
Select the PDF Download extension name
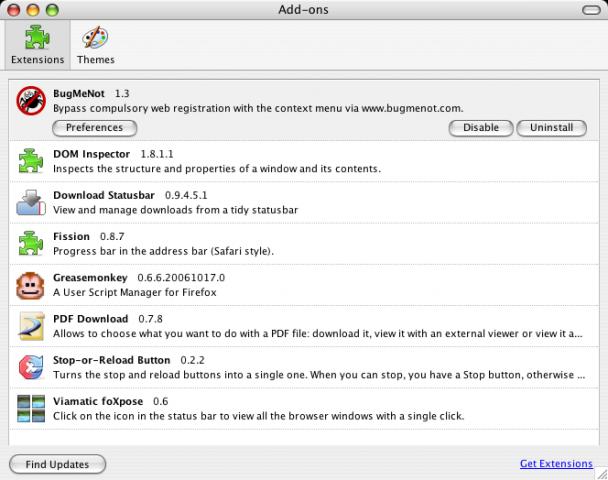point(91,319)
